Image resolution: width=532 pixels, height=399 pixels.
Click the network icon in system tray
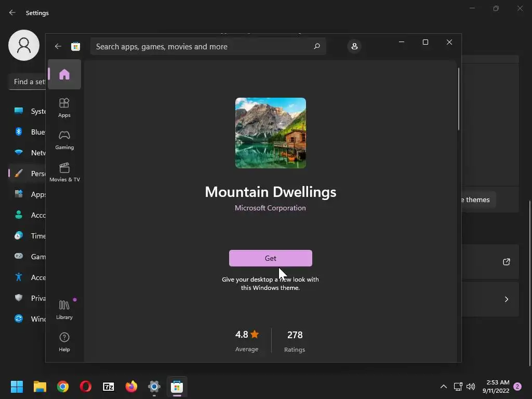click(458, 387)
